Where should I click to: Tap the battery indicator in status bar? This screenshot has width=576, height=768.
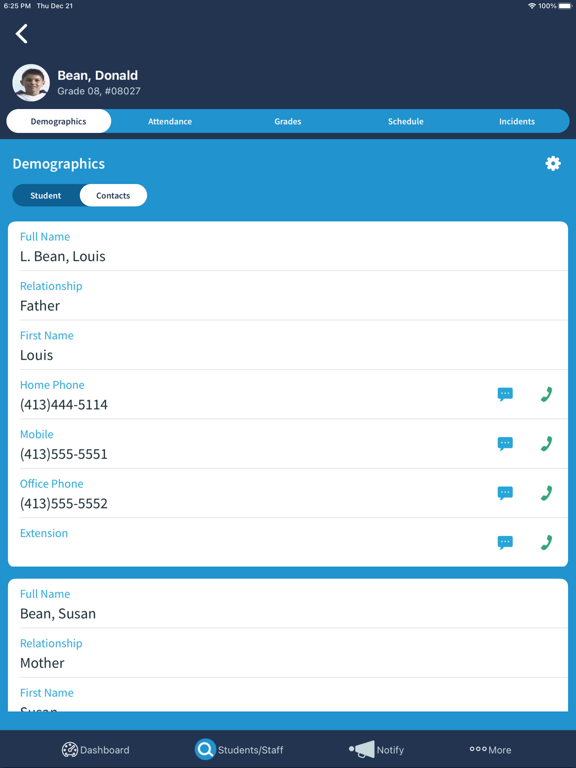566,6
